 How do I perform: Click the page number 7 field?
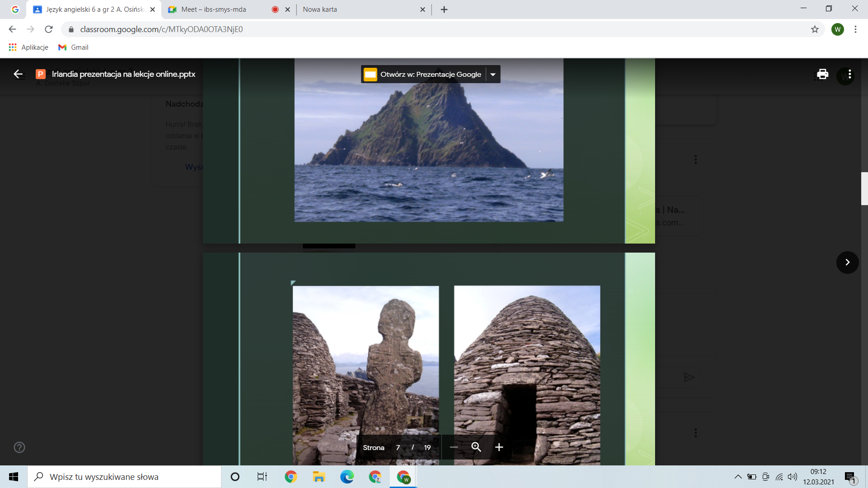pyautogui.click(x=398, y=448)
